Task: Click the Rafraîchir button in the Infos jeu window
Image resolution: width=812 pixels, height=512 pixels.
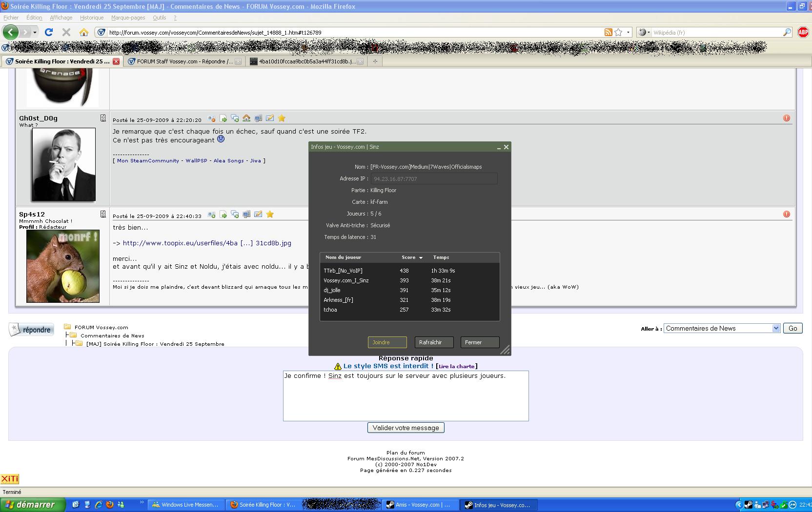Action: click(x=434, y=342)
